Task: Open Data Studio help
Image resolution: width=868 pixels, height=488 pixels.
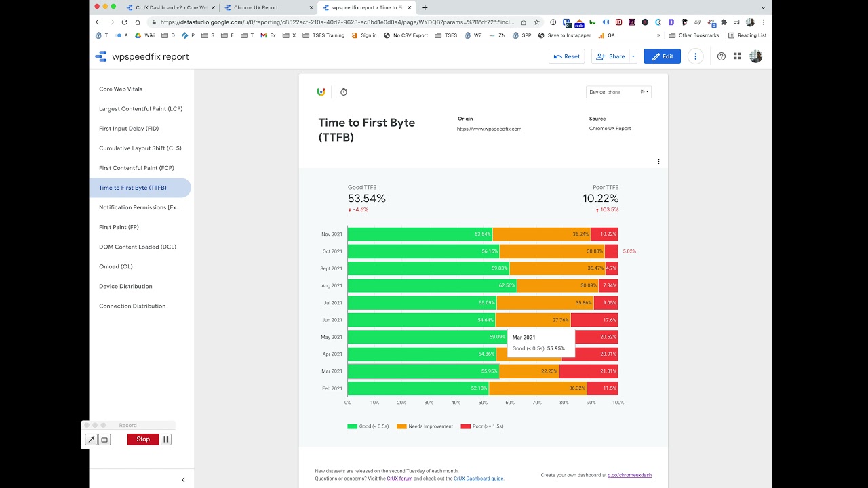Action: click(x=722, y=56)
